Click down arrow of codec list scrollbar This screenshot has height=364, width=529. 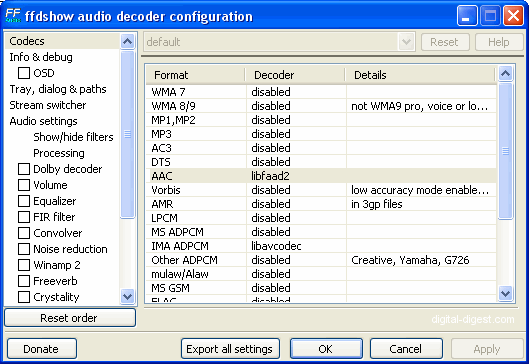click(505, 293)
